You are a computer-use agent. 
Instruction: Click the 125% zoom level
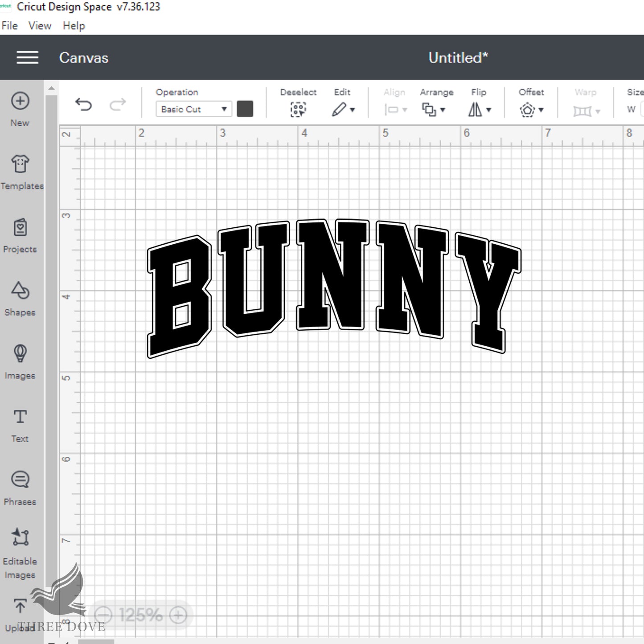tap(141, 615)
